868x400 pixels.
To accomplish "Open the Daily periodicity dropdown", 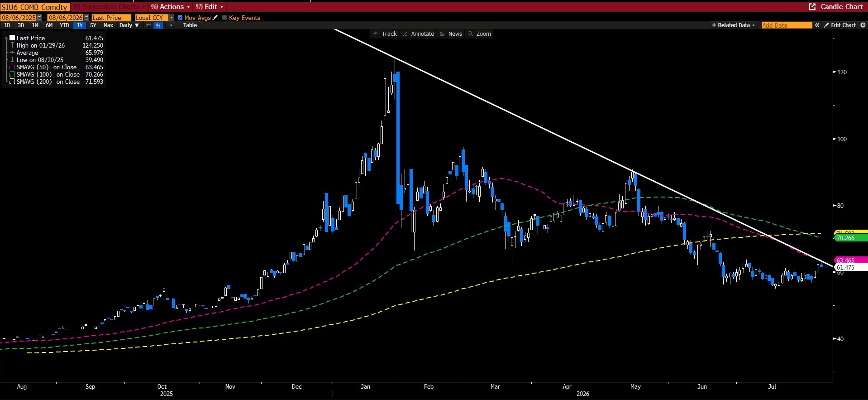I will pos(129,25).
